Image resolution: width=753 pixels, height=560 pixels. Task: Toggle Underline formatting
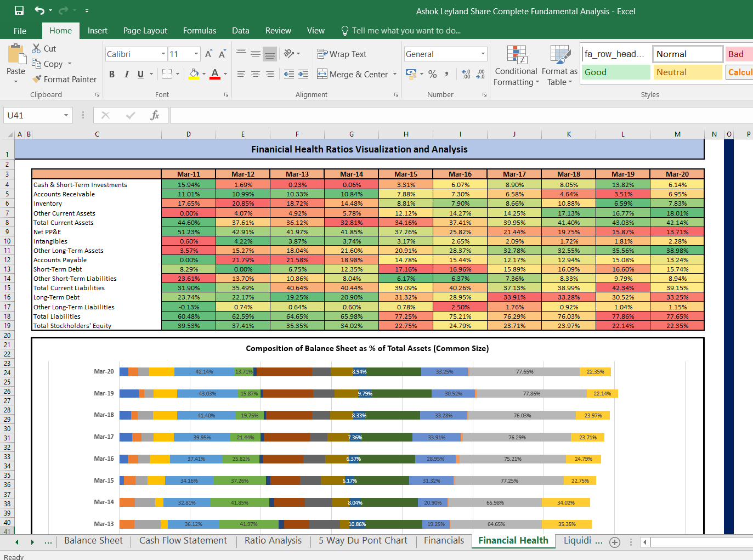click(140, 74)
